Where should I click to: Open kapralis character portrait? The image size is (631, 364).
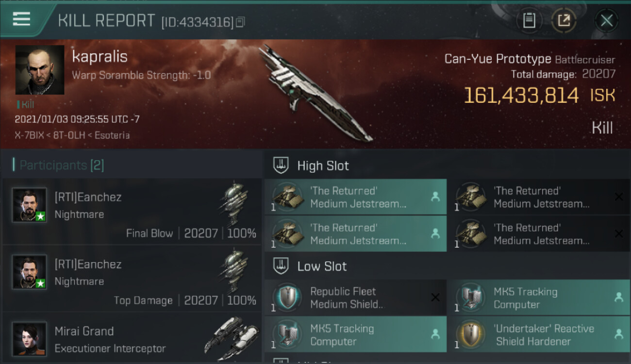(x=40, y=70)
